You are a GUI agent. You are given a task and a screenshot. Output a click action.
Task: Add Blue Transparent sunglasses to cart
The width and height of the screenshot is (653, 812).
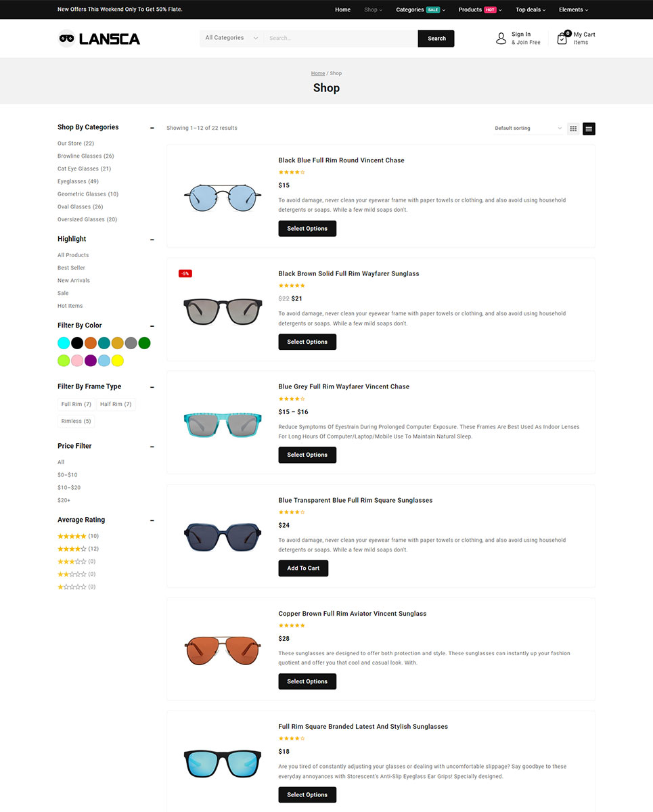click(303, 568)
